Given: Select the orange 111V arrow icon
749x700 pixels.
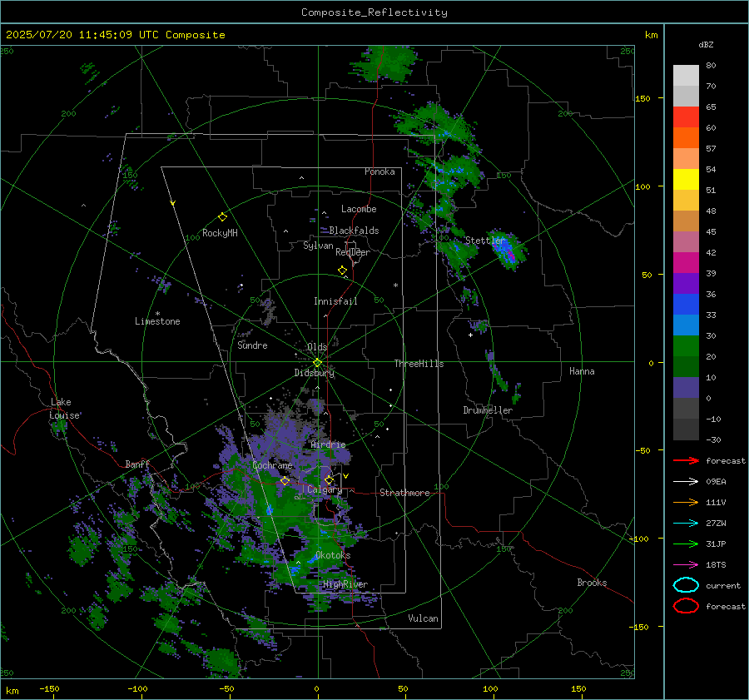Looking at the screenshot, I should click(686, 502).
